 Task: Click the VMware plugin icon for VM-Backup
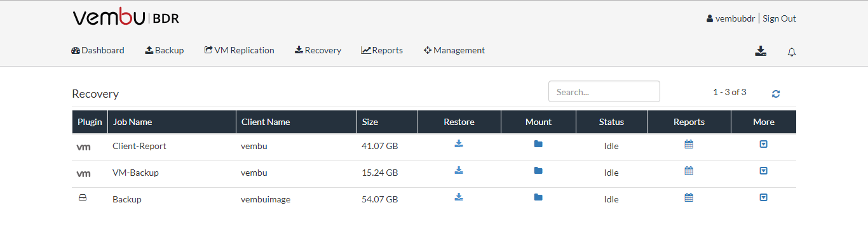(x=83, y=174)
